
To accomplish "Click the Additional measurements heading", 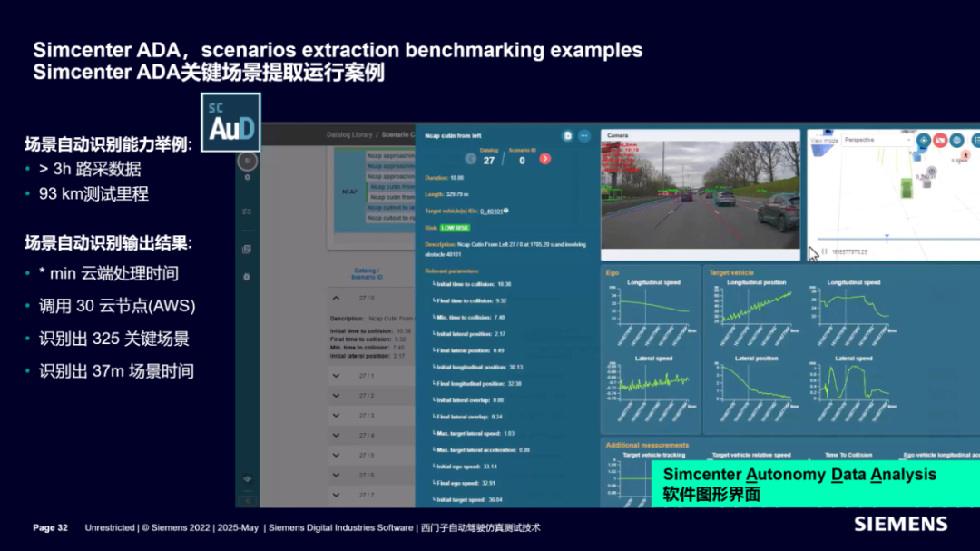I will pyautogui.click(x=647, y=446).
